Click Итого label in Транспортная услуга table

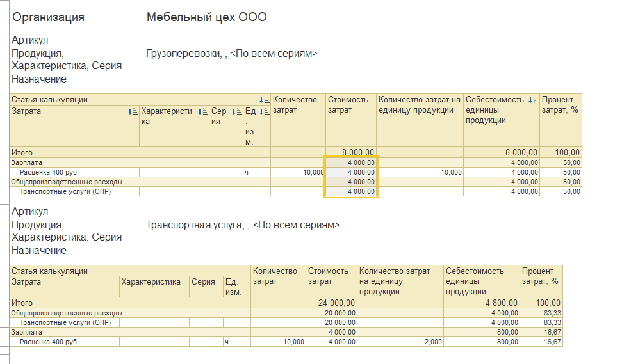point(22,303)
